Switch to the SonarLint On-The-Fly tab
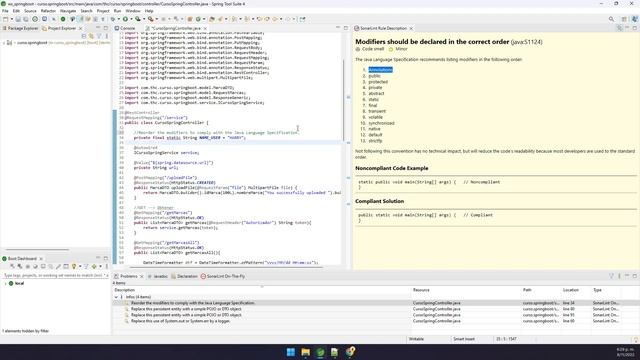This screenshot has width=640, height=360. (x=223, y=276)
